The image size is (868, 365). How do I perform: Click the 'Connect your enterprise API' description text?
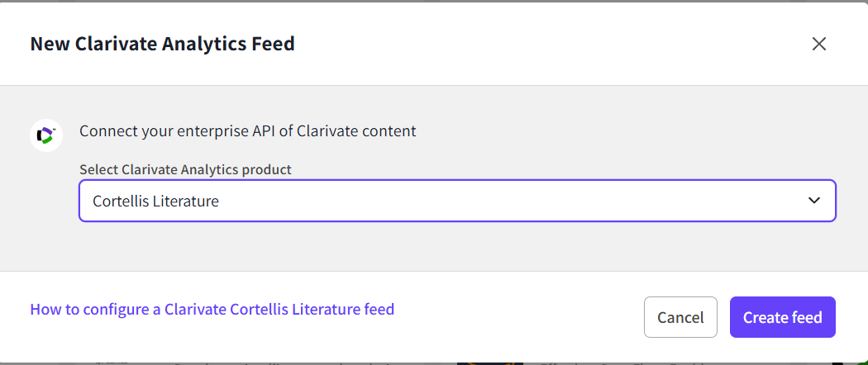(x=247, y=130)
